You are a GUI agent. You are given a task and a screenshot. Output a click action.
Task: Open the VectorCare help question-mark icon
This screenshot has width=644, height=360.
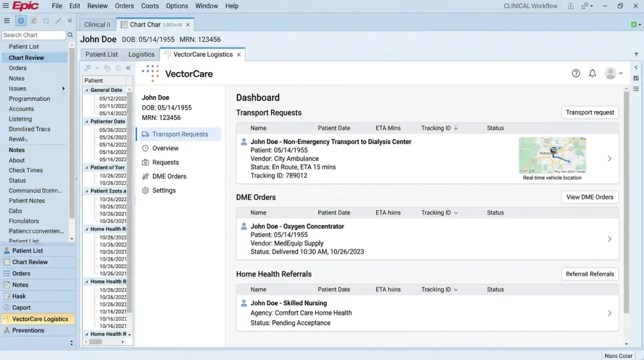coord(576,73)
